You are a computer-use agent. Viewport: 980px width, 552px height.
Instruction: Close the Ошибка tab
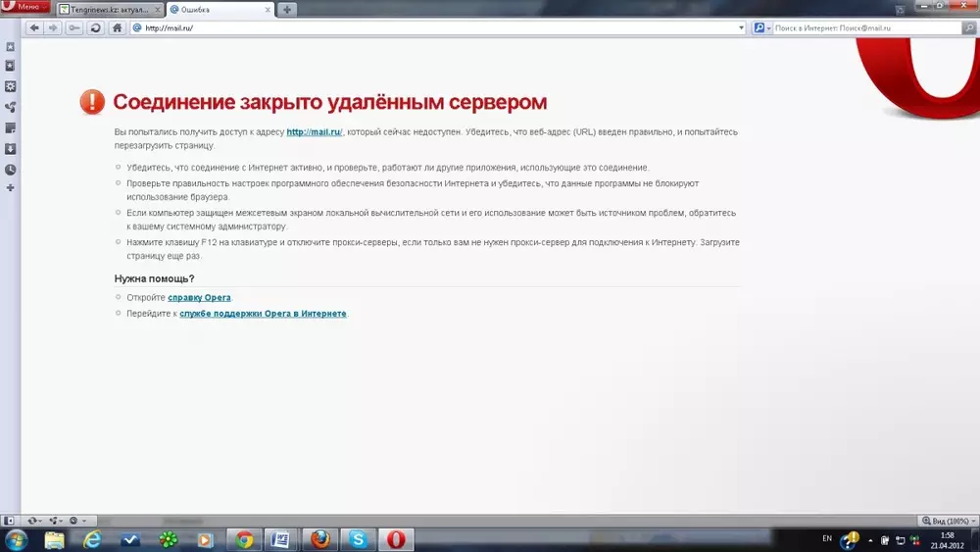point(267,9)
